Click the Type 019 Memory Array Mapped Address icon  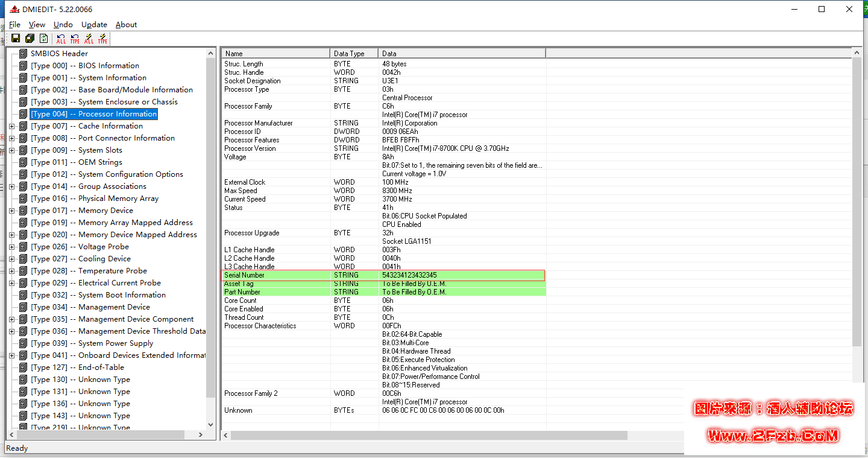pos(24,223)
